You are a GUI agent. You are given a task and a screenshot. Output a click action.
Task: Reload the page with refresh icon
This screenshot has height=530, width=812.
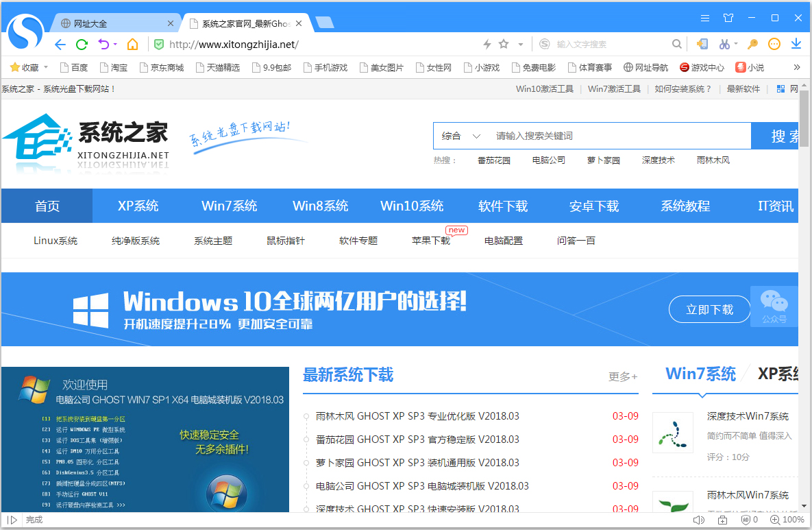(x=82, y=45)
